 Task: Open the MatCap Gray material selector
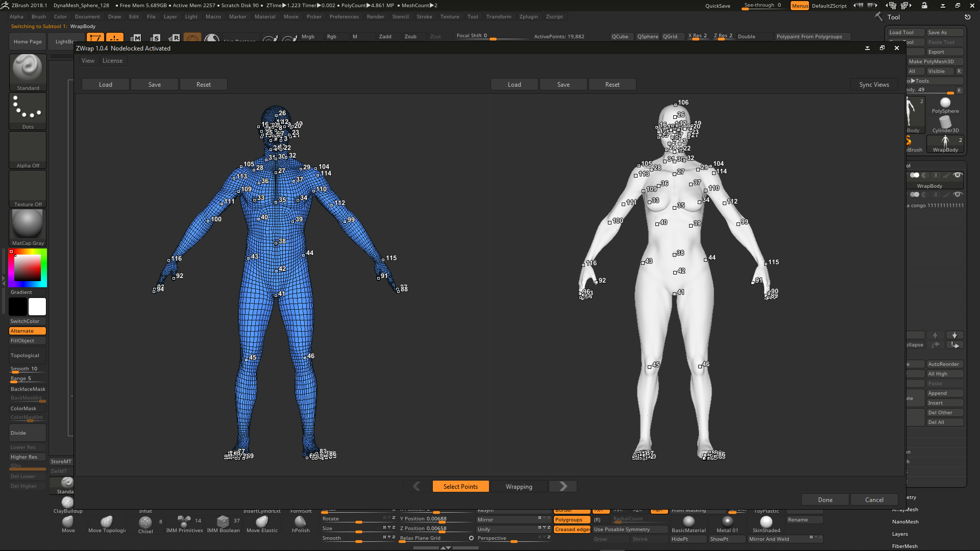pyautogui.click(x=28, y=228)
